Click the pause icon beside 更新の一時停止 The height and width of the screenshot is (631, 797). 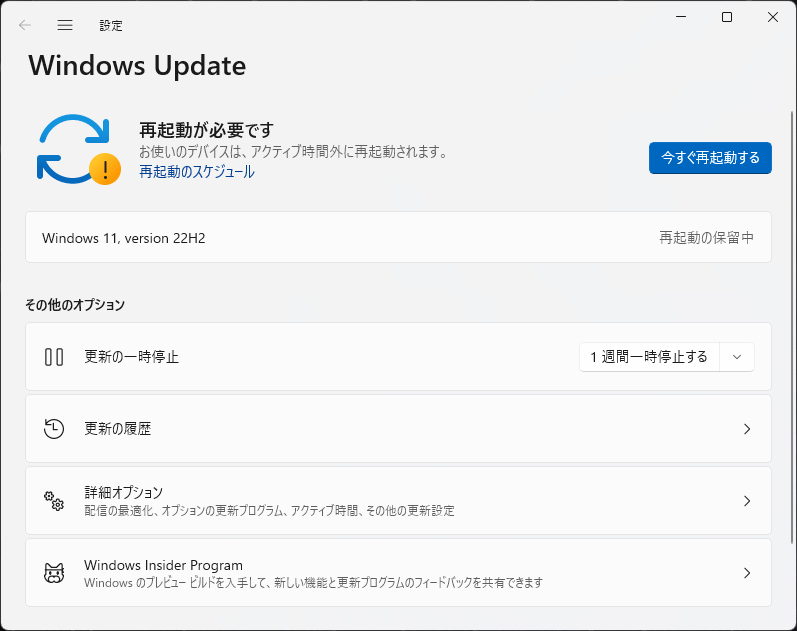pos(54,357)
